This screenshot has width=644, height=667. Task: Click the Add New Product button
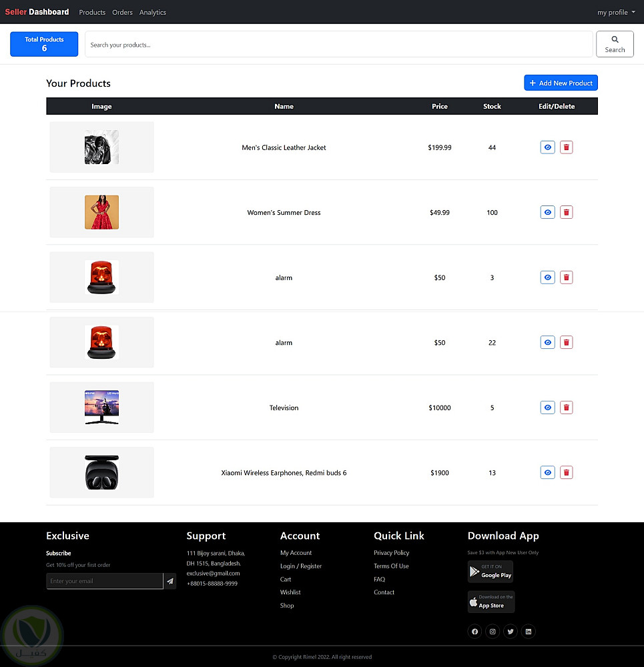coord(561,83)
